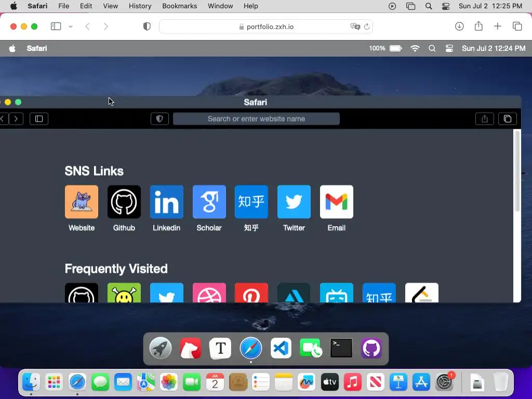This screenshot has height=399, width=532.
Task: Open the red Bear app in inner dock
Action: coord(190,348)
